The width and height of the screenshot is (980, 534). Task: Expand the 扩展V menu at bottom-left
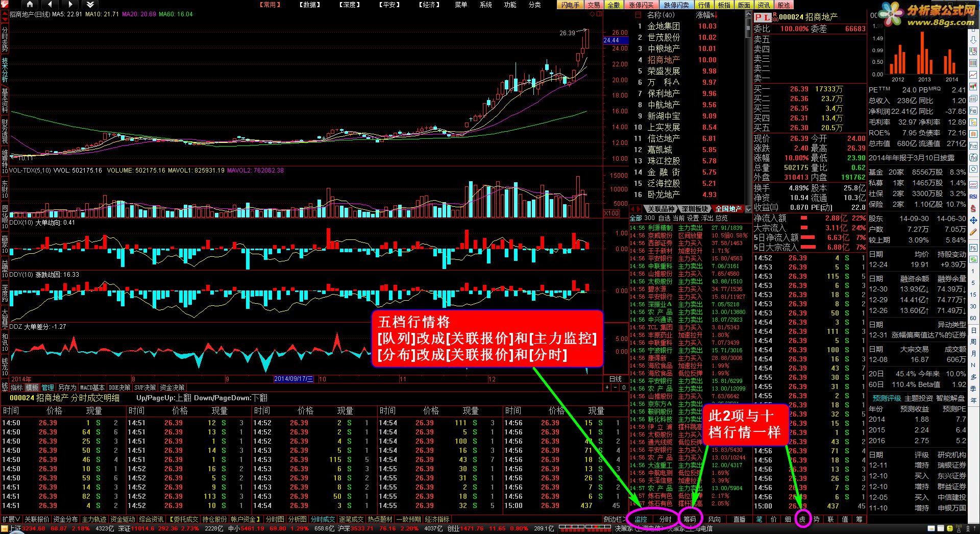pyautogui.click(x=11, y=519)
